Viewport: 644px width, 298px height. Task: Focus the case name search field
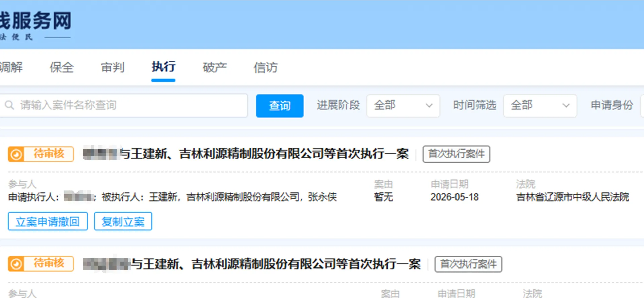click(x=123, y=105)
